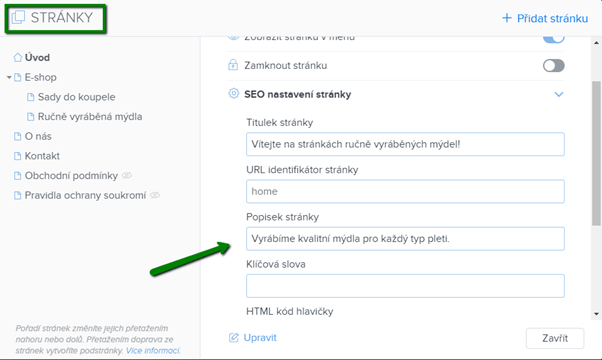Viewport: 602px width, 360px height.
Task: Click the scrollbar up arrow
Action: click(x=596, y=43)
